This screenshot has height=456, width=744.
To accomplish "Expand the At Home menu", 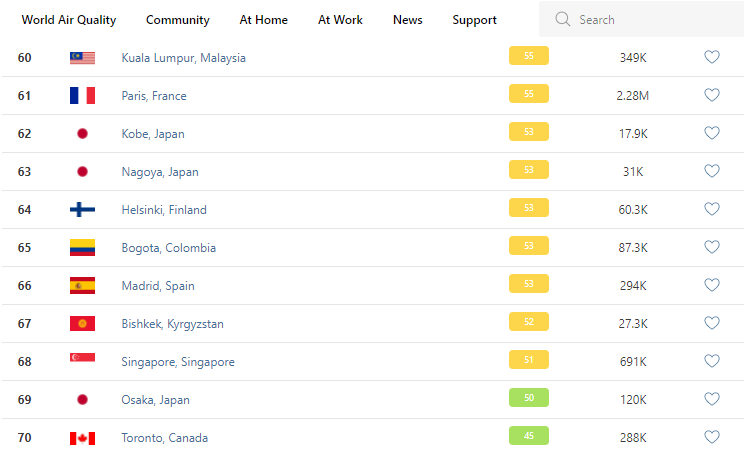I will tap(264, 20).
